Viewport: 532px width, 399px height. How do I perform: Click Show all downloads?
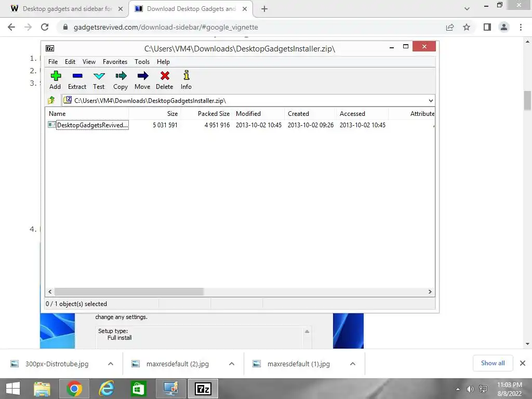(x=493, y=363)
